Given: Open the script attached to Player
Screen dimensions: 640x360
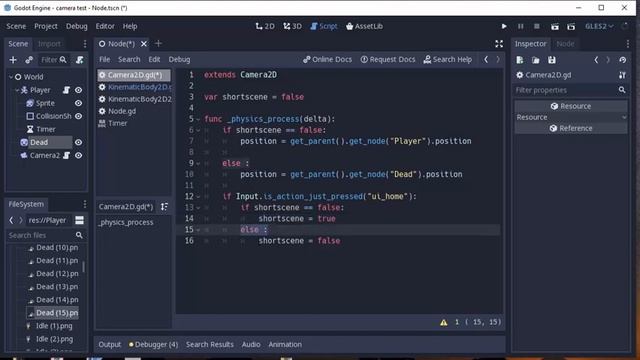Looking at the screenshot, I should click(67, 90).
